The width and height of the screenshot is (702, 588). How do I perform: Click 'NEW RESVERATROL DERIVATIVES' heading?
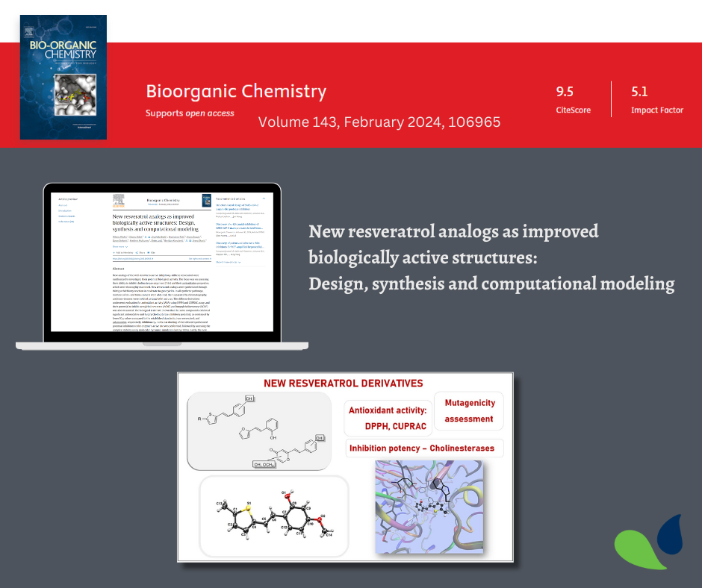[344, 384]
